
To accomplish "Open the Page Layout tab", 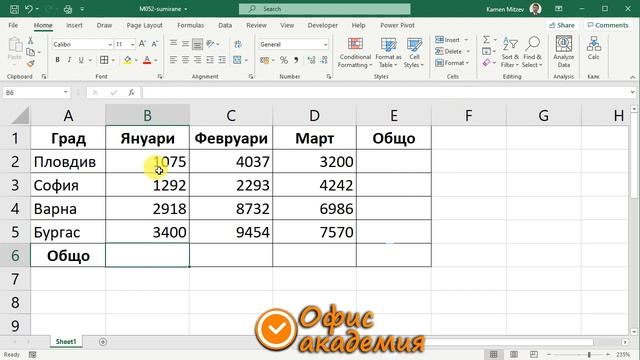I will pyautogui.click(x=144, y=25).
